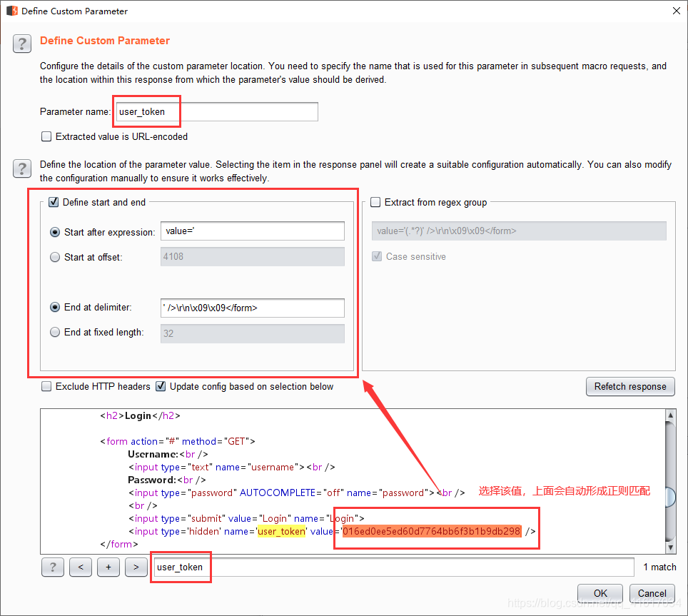This screenshot has width=688, height=616.
Task: Click the Start after expression text field
Action: (253, 231)
